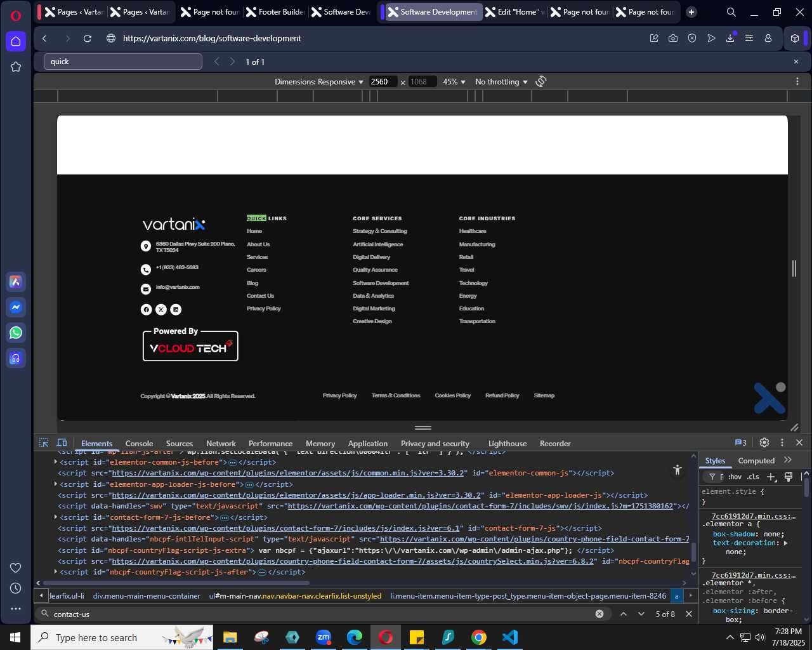This screenshot has height=650, width=812.
Task: Toggle element inspect picker mode
Action: click(x=44, y=443)
